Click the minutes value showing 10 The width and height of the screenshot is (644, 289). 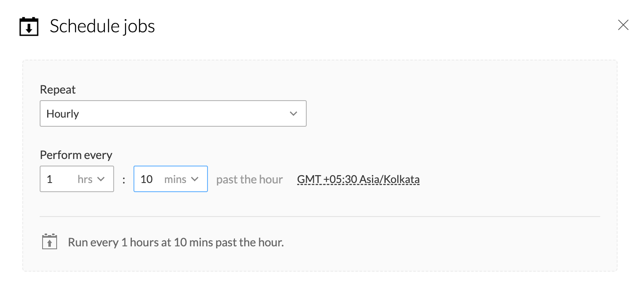[146, 179]
